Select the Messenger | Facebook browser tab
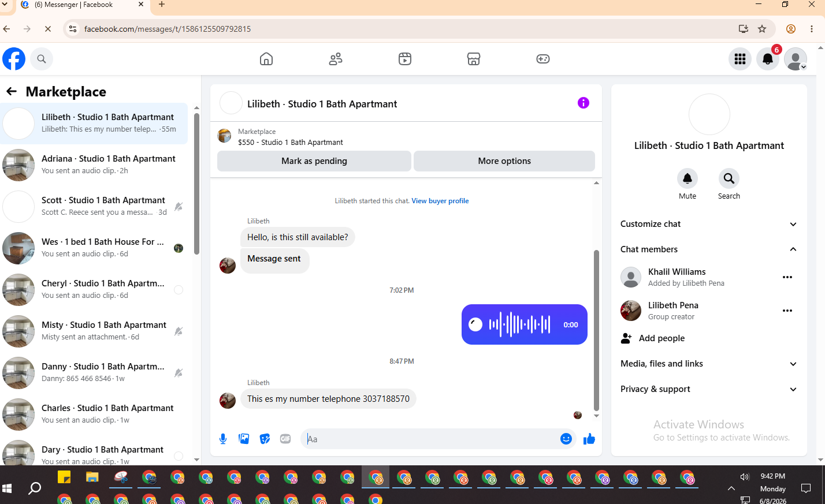The image size is (825, 504). click(82, 5)
